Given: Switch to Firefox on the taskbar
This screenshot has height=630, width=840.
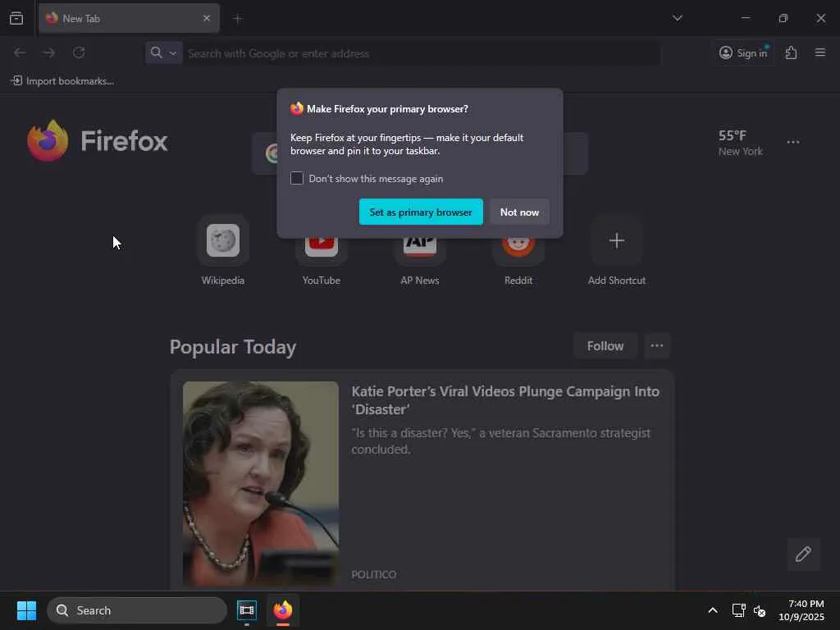Looking at the screenshot, I should 283,610.
